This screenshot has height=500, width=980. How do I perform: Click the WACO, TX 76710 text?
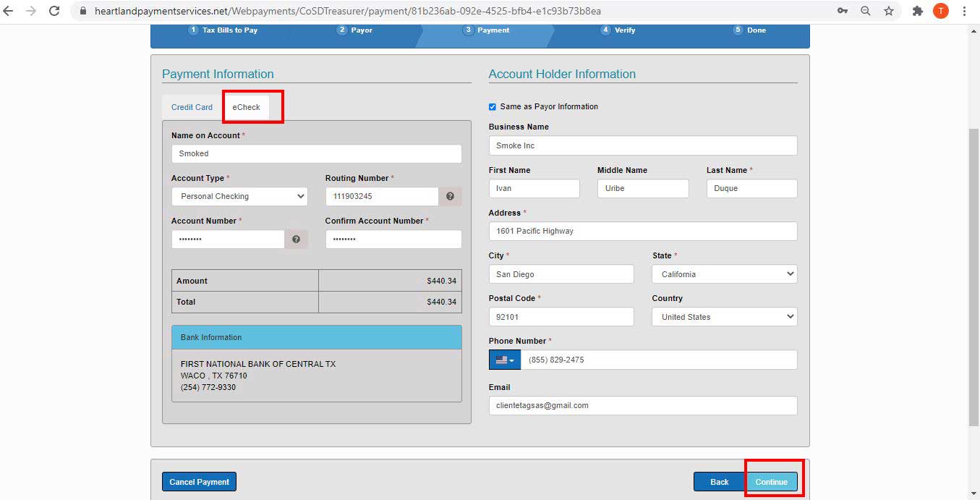pos(214,376)
